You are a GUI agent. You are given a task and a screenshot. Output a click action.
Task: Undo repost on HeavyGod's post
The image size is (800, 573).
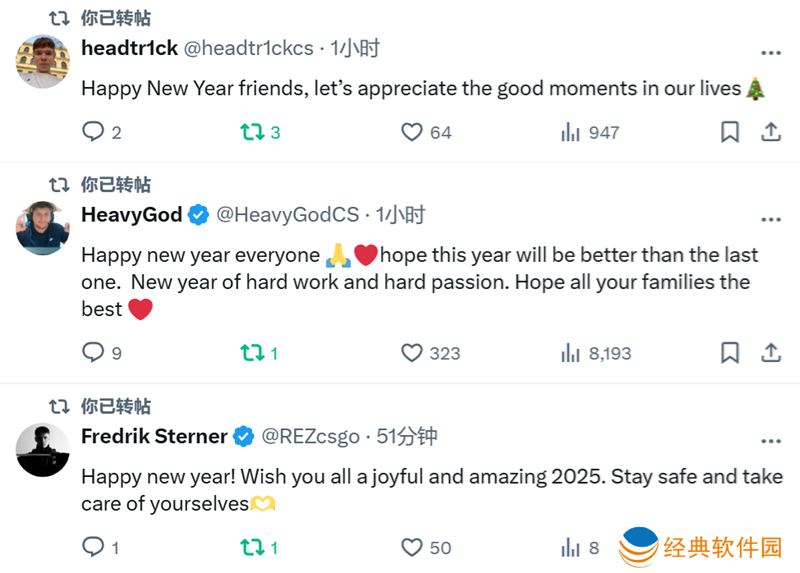[251, 352]
